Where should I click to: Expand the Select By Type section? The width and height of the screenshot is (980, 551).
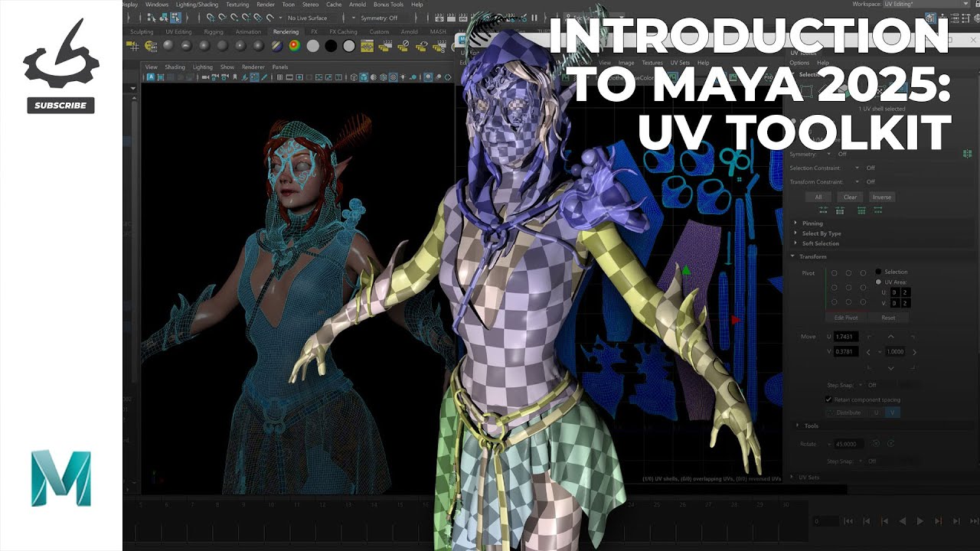pyautogui.click(x=822, y=233)
